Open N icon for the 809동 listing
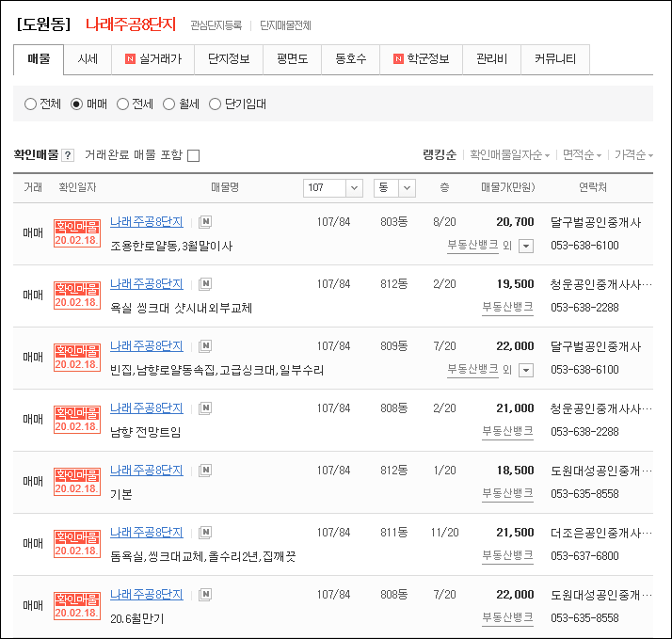Screen dimensions: 672x639 tap(205, 346)
